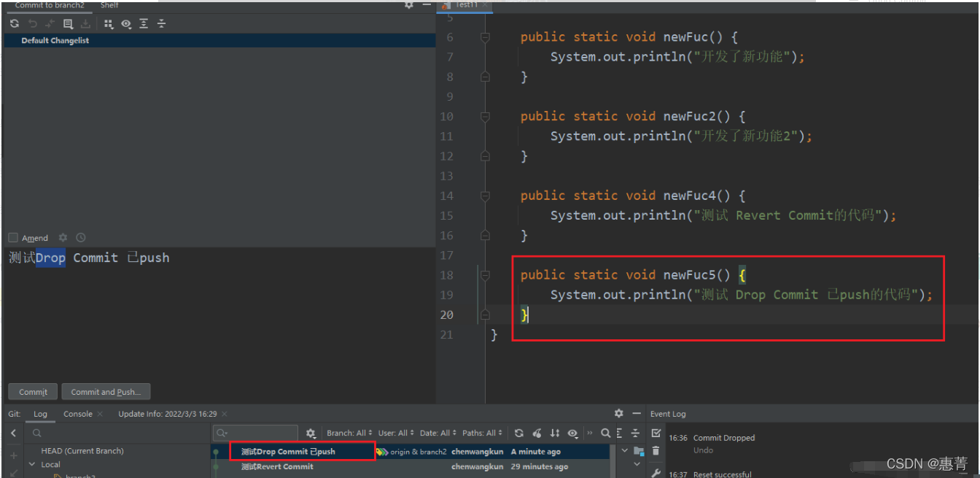The width and height of the screenshot is (980, 478).
Task: Collapse all changes in commit panel
Action: tap(161, 23)
